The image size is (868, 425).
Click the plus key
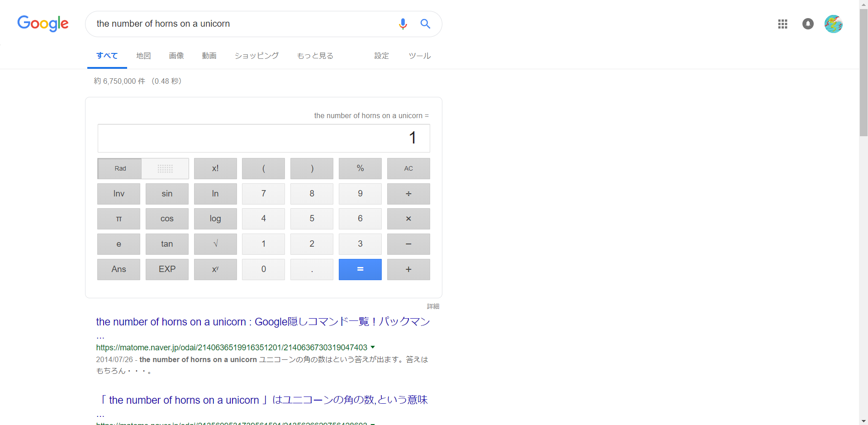[408, 269]
